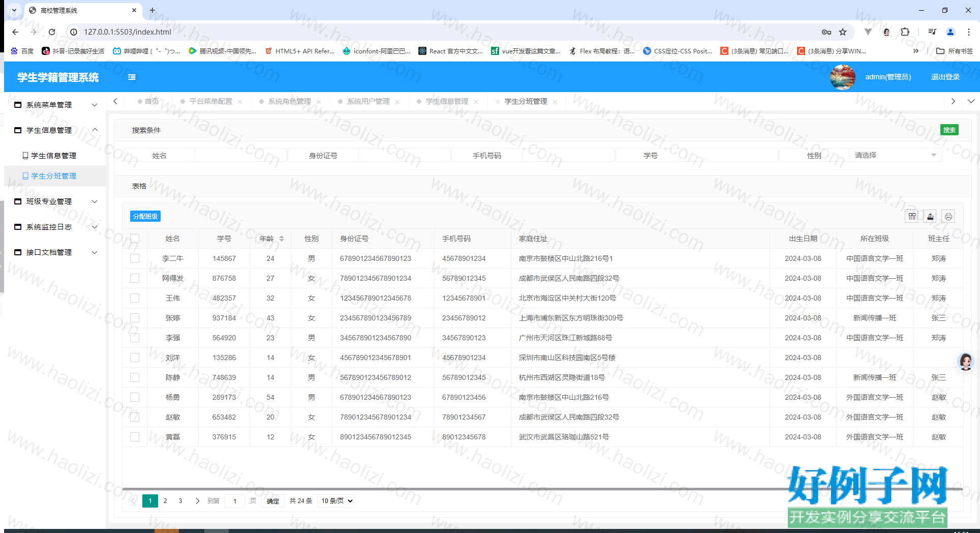
Task: Open new browser tab
Action: pyautogui.click(x=152, y=10)
